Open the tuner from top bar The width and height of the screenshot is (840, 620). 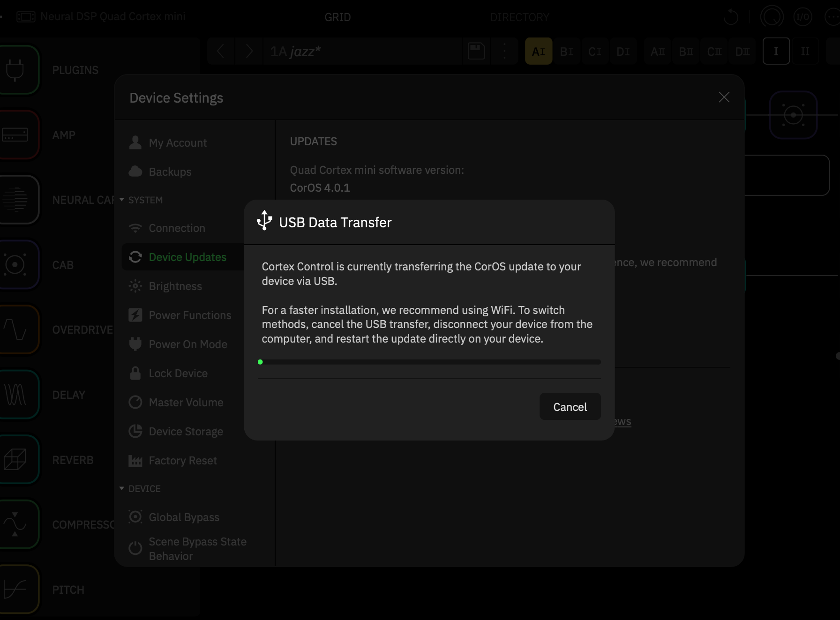coord(772,17)
